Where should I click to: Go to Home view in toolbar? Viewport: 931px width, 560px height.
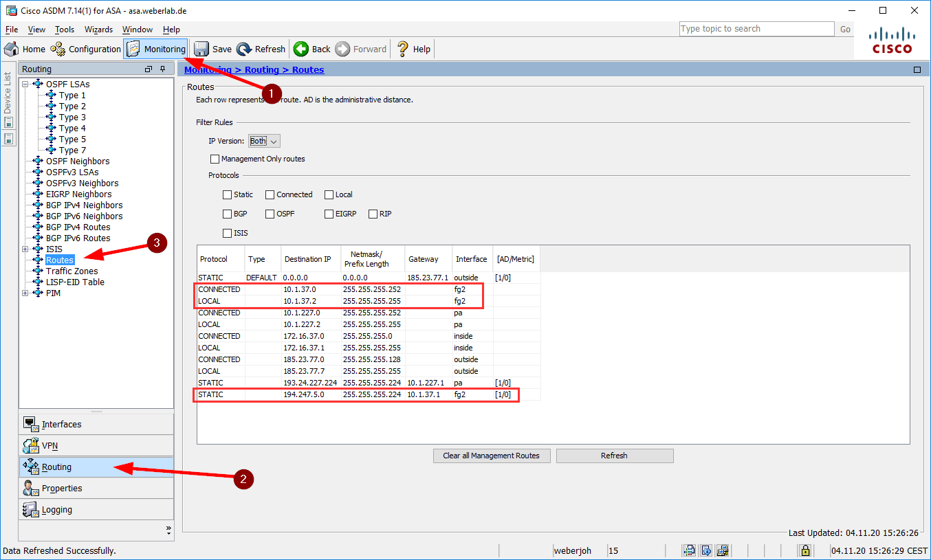point(25,49)
